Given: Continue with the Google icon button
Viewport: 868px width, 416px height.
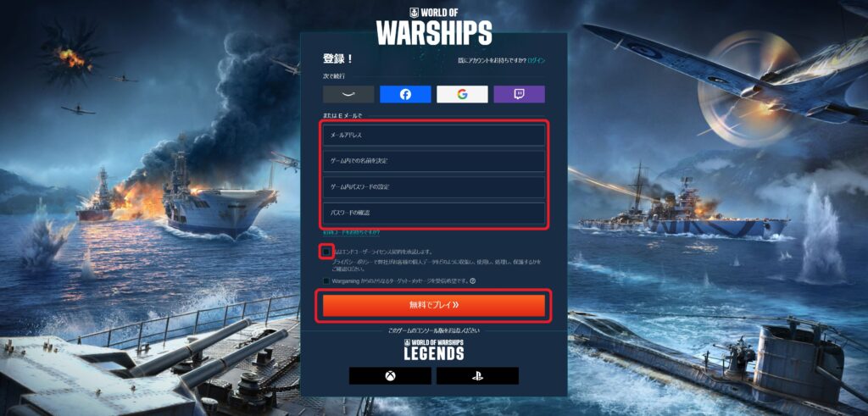Looking at the screenshot, I should (462, 94).
